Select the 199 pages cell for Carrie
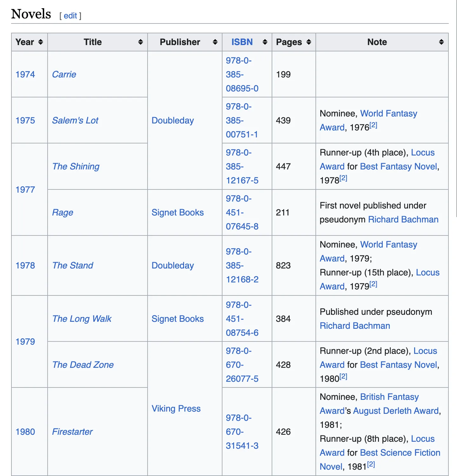Image resolution: width=457 pixels, height=476 pixels. click(294, 74)
